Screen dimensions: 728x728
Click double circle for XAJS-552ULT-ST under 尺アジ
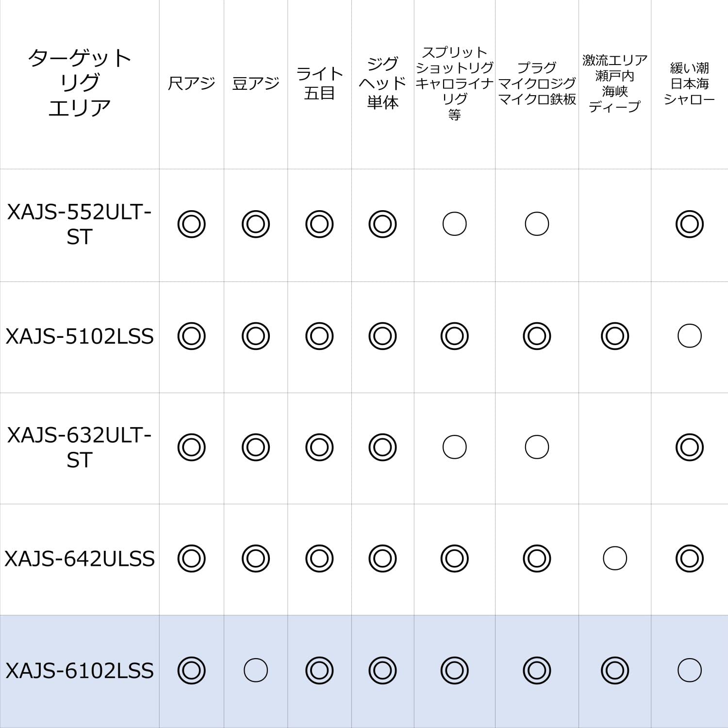(x=191, y=224)
